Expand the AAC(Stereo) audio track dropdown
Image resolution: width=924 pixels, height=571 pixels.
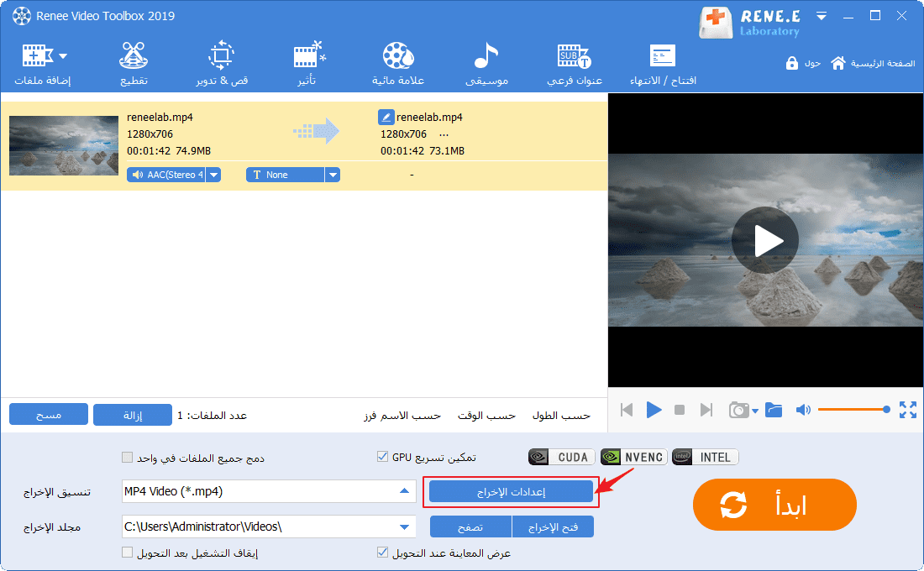pyautogui.click(x=214, y=175)
